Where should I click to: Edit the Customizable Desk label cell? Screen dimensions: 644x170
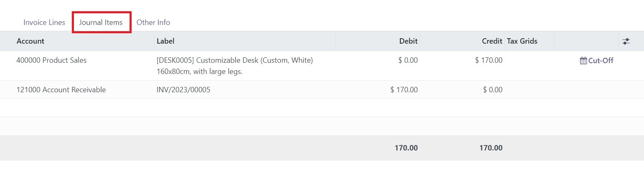pyautogui.click(x=235, y=66)
